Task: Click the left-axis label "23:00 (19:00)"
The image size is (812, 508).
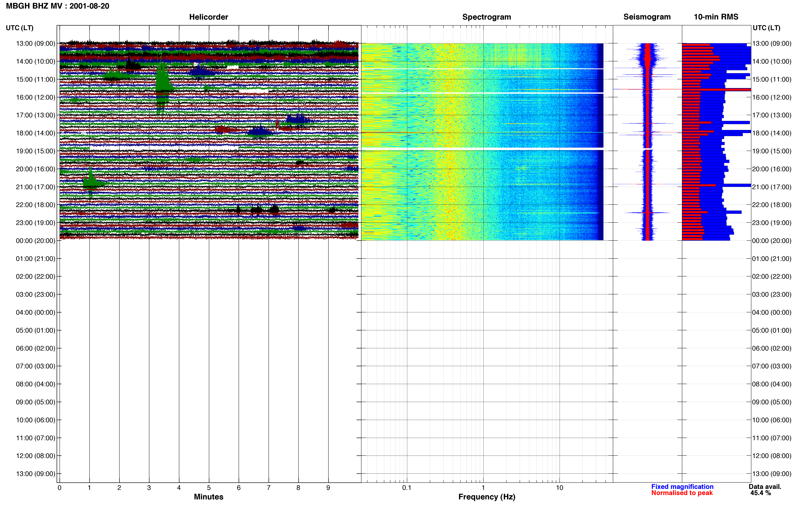Action: (x=36, y=223)
